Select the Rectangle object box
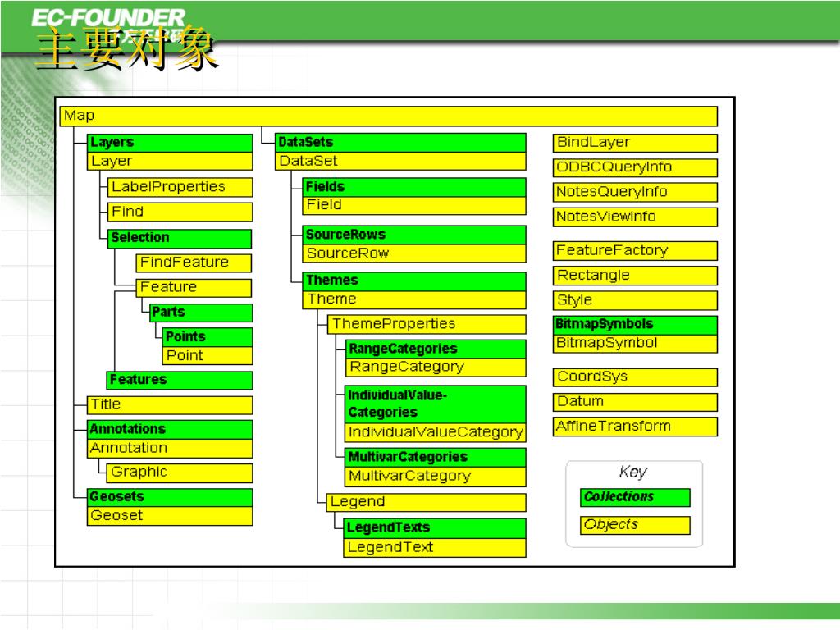This screenshot has width=840, height=630. pyautogui.click(x=635, y=276)
